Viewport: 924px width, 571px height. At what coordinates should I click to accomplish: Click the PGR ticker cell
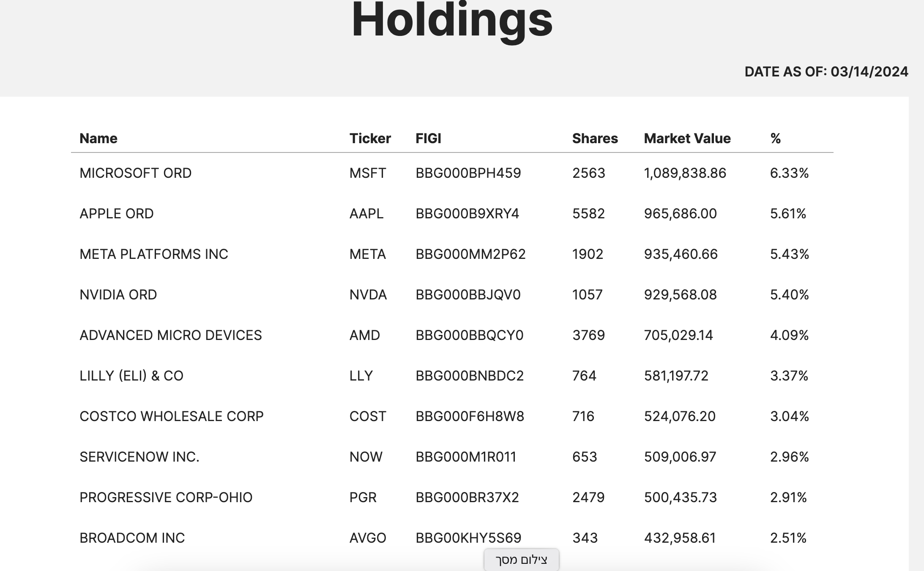coord(363,498)
